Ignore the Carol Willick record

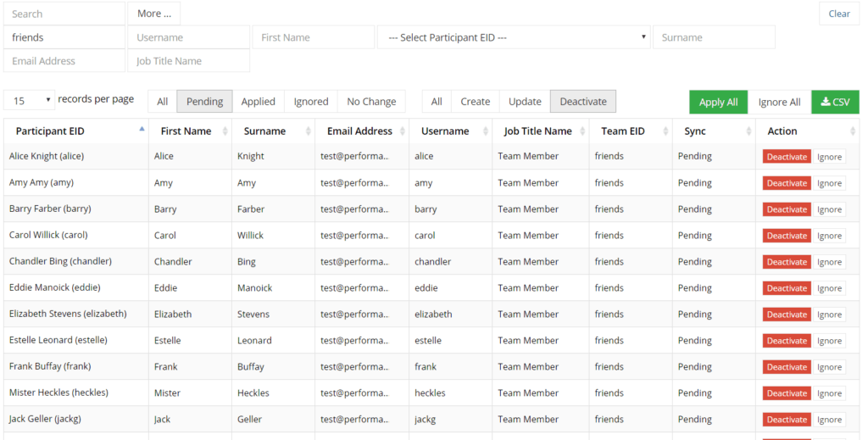point(829,236)
